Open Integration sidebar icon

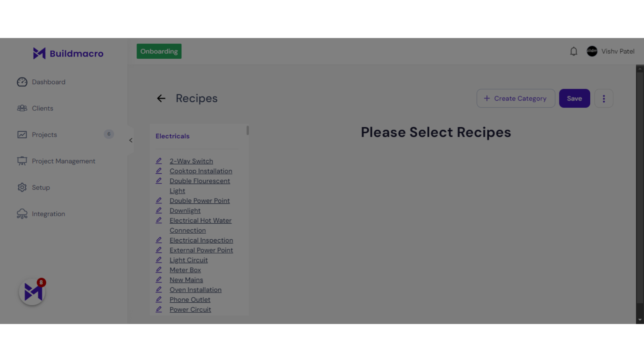[x=22, y=214]
